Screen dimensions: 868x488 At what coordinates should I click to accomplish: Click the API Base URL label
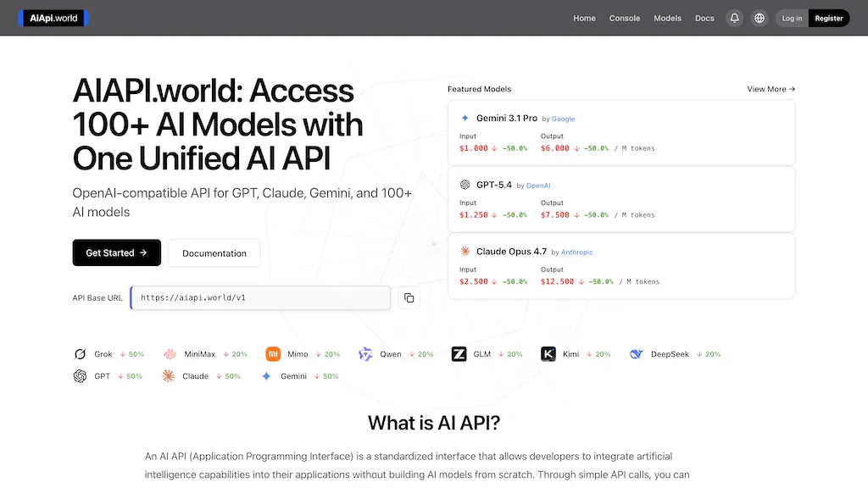pyautogui.click(x=97, y=297)
